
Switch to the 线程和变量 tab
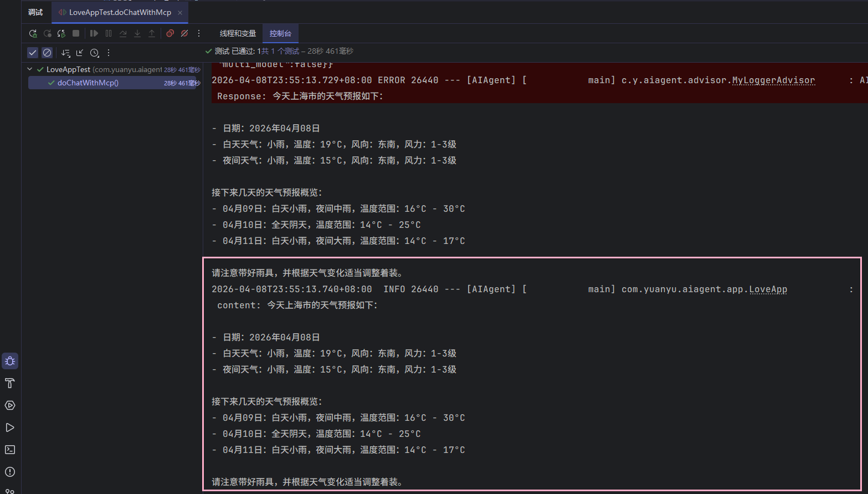238,34
